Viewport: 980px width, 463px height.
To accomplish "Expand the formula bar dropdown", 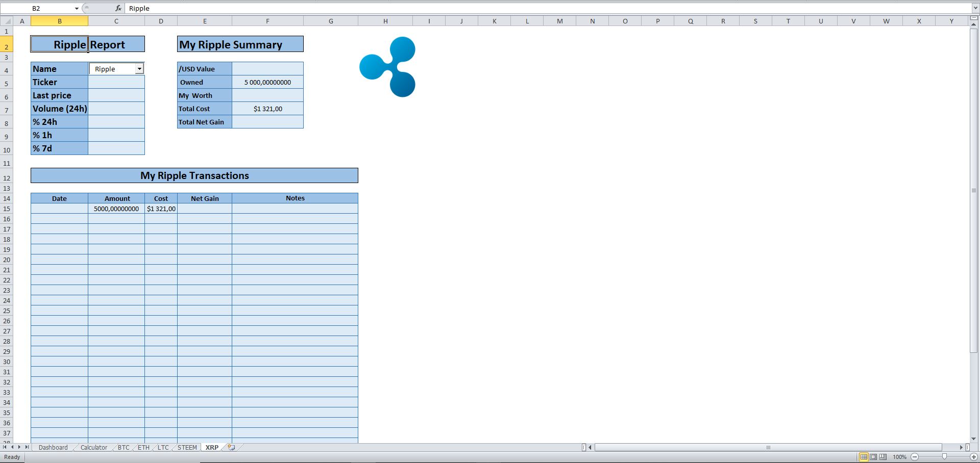I will pyautogui.click(x=974, y=8).
